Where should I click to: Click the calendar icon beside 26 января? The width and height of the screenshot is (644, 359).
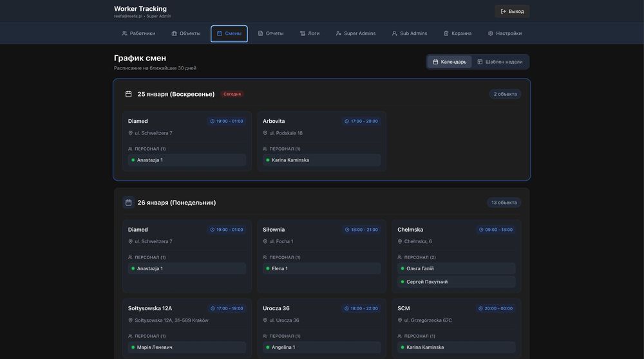coord(128,203)
